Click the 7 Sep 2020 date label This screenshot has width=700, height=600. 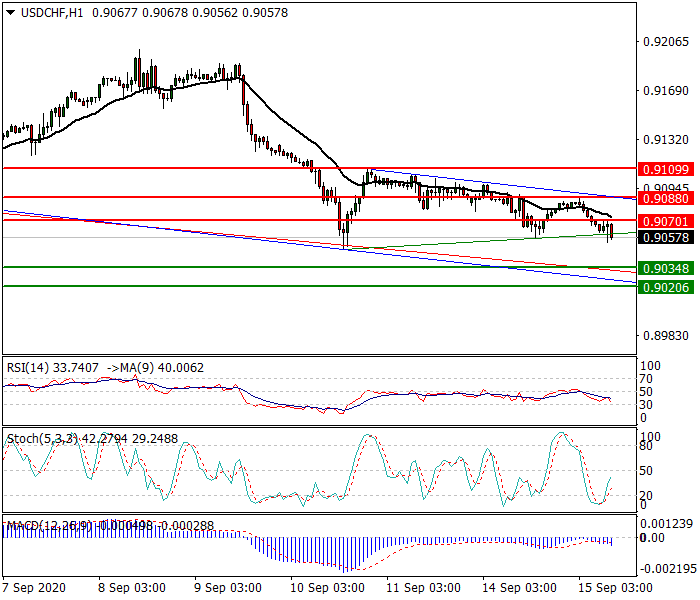tap(34, 588)
